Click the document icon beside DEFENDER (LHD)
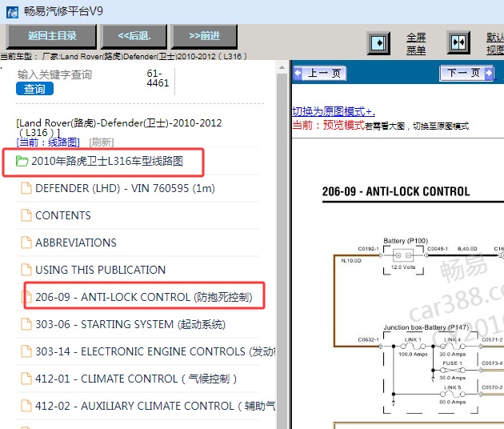504x429 pixels. (x=26, y=188)
